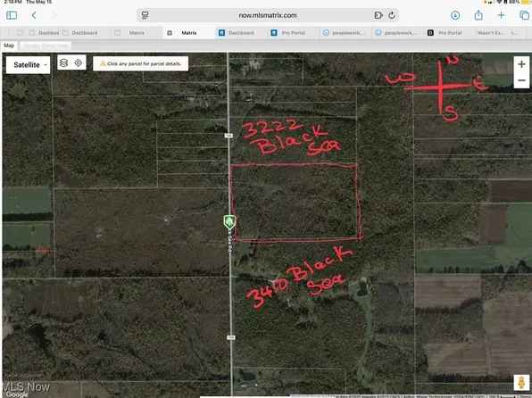
Task: Click the locate target crosshair icon
Action: pyautogui.click(x=79, y=62)
